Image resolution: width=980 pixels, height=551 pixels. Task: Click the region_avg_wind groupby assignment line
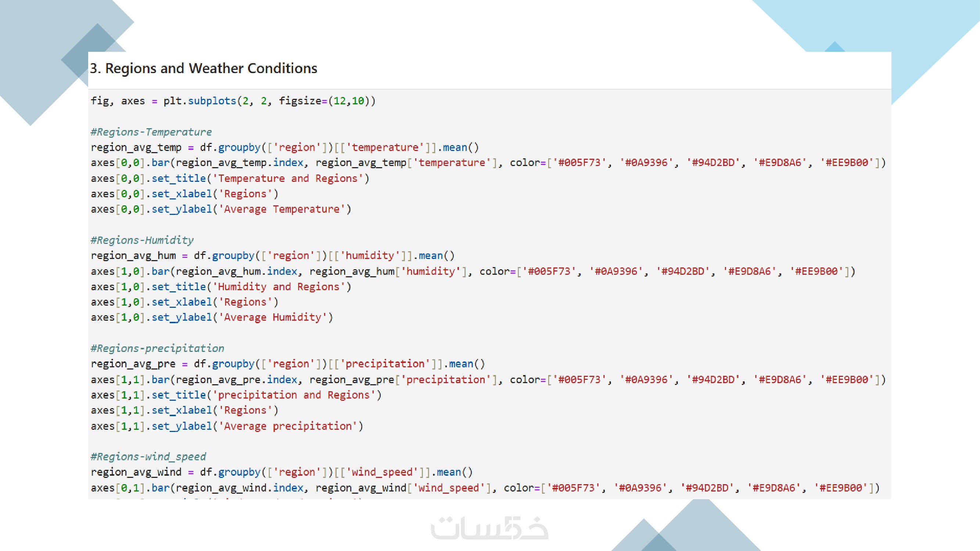pyautogui.click(x=281, y=472)
